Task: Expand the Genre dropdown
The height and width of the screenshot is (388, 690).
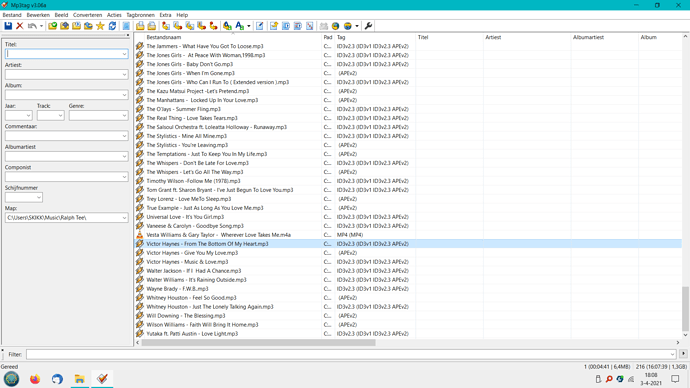Action: pos(124,116)
